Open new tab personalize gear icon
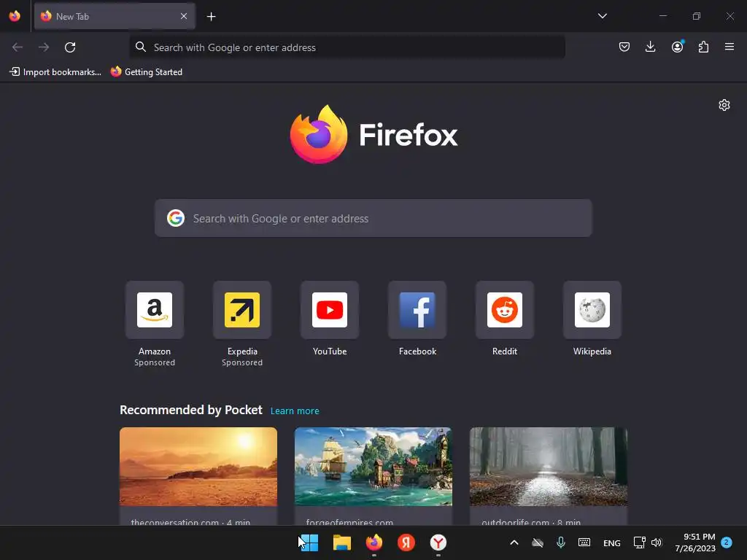 pyautogui.click(x=724, y=105)
